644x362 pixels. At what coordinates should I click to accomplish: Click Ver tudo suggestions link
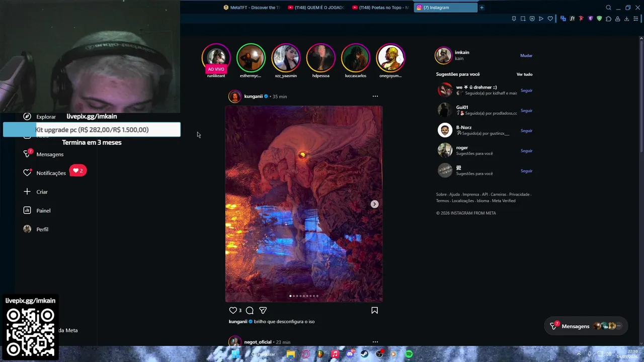click(524, 74)
